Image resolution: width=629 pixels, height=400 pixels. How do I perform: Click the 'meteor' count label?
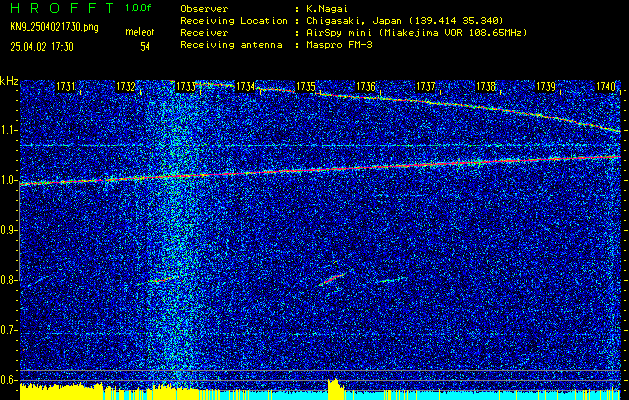click(x=140, y=32)
